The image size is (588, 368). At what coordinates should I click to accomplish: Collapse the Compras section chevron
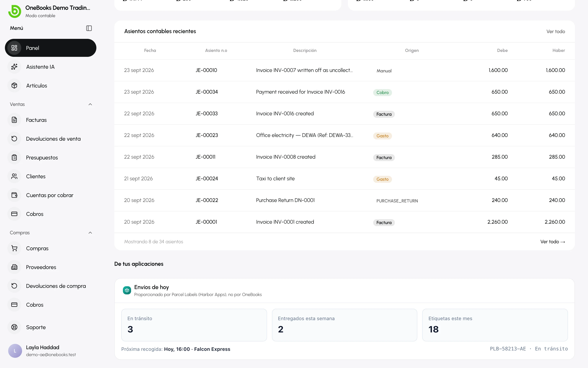tap(90, 233)
